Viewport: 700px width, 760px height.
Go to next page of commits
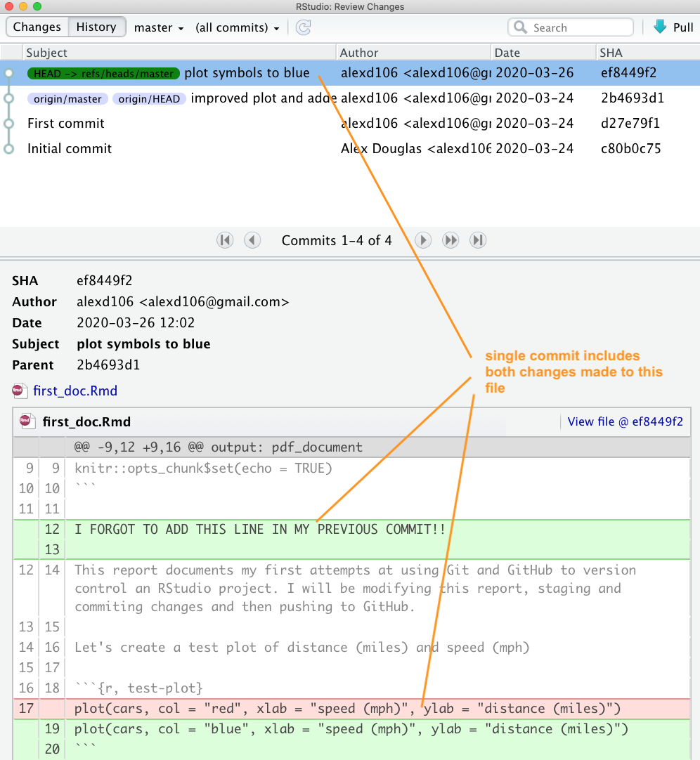coord(423,240)
